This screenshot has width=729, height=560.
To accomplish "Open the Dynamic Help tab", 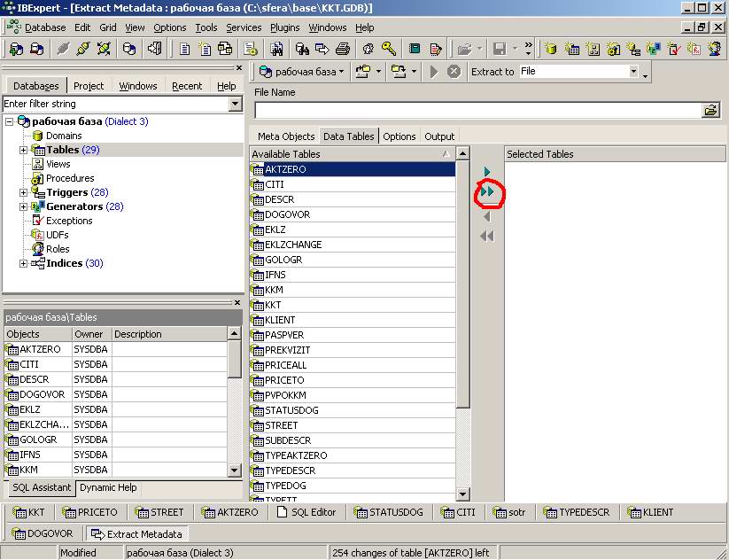I will coord(108,487).
